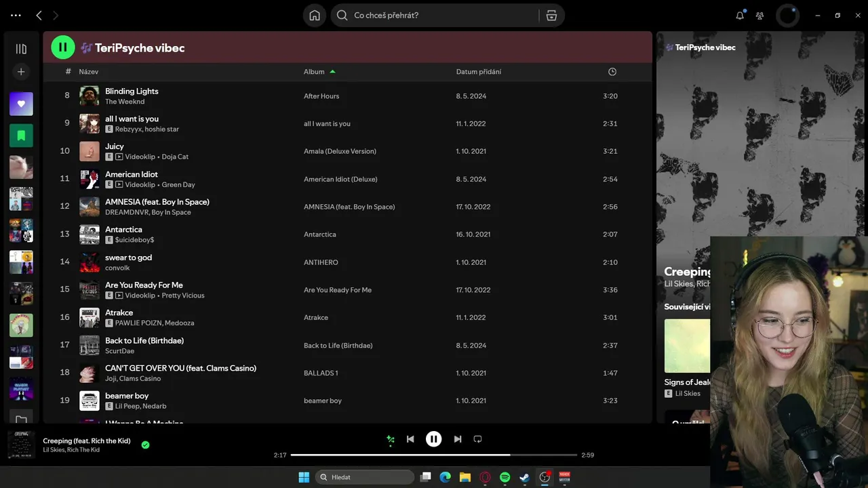Launch Microsoft Edge from the taskbar
The image size is (868, 488).
pos(445,477)
